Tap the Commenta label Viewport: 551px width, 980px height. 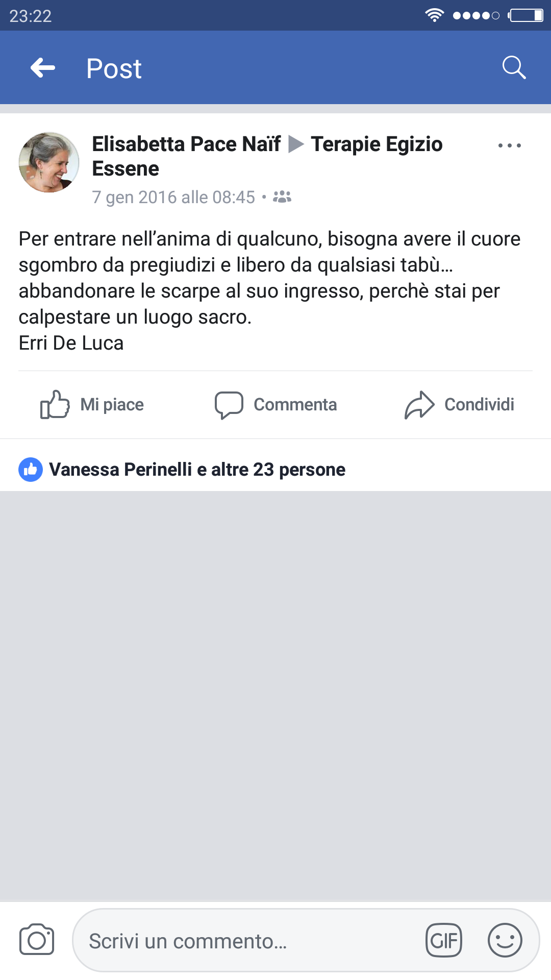point(295,405)
